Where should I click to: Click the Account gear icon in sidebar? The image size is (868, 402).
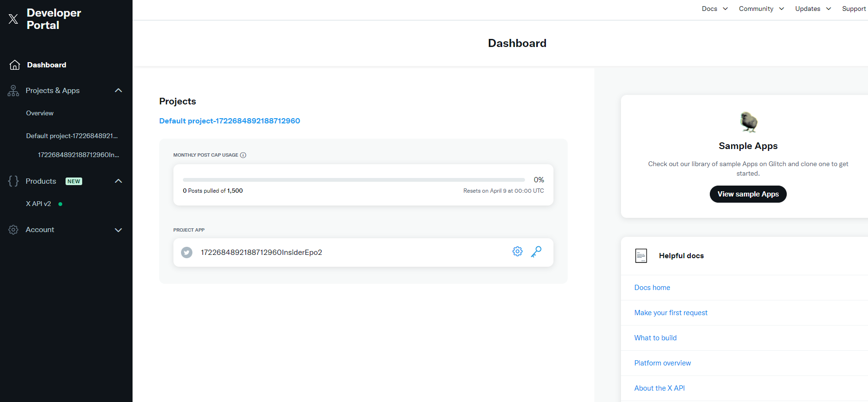[13, 230]
